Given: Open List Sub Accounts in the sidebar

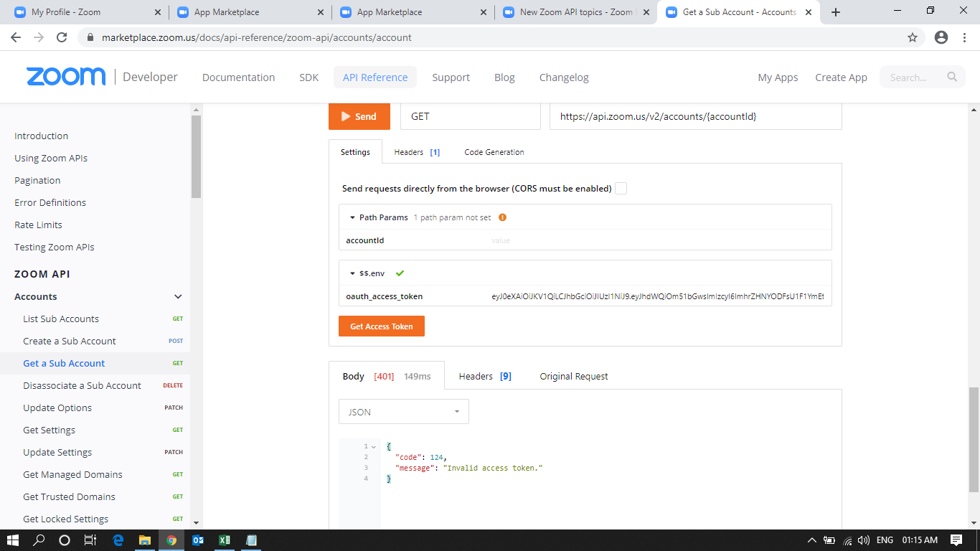Looking at the screenshot, I should click(61, 319).
